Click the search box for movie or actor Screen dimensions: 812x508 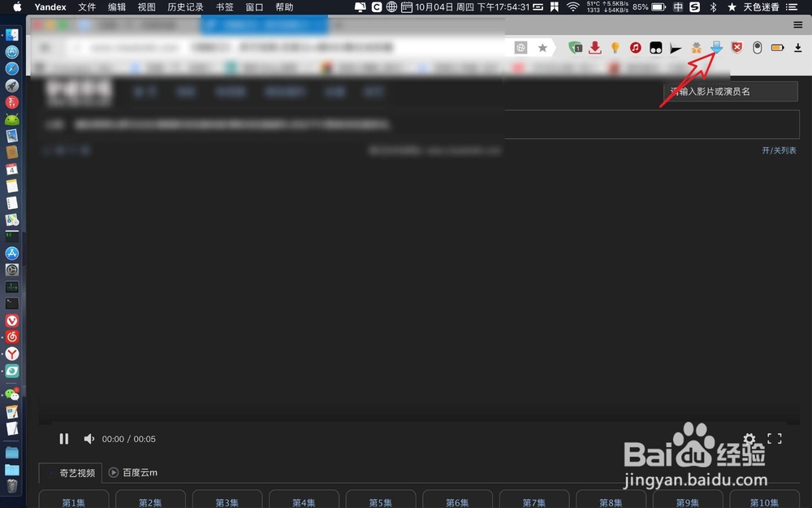[x=730, y=91]
